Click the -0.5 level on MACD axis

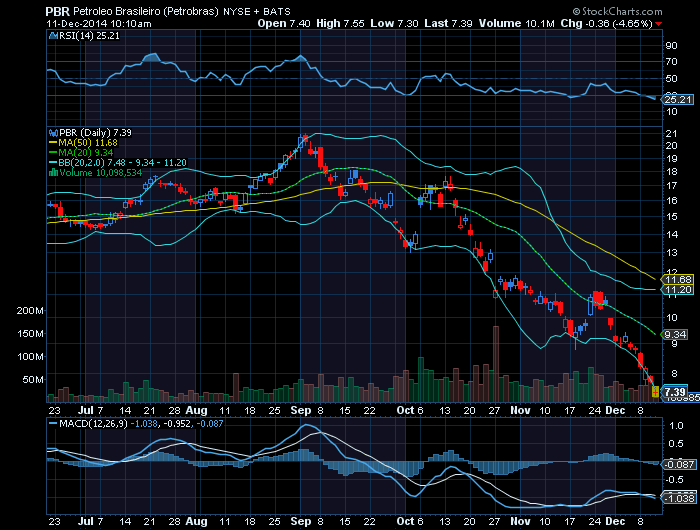(x=674, y=480)
